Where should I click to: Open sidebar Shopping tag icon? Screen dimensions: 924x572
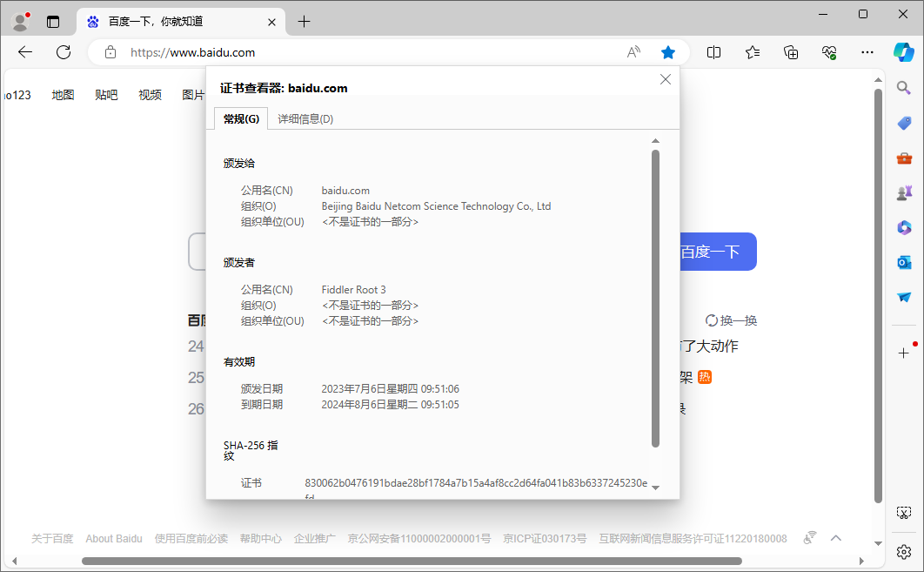coord(904,124)
